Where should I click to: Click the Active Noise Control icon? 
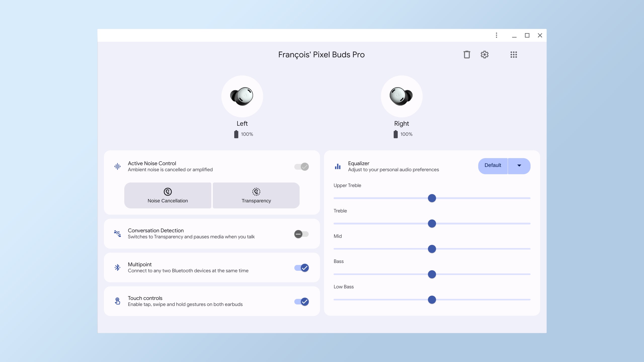117,166
